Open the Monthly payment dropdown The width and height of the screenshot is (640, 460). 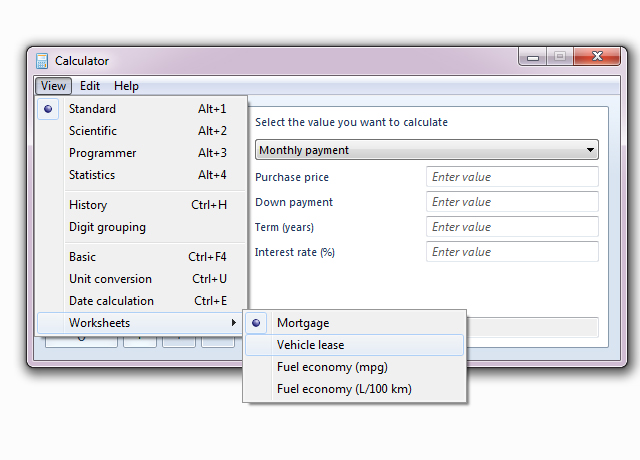coord(427,150)
